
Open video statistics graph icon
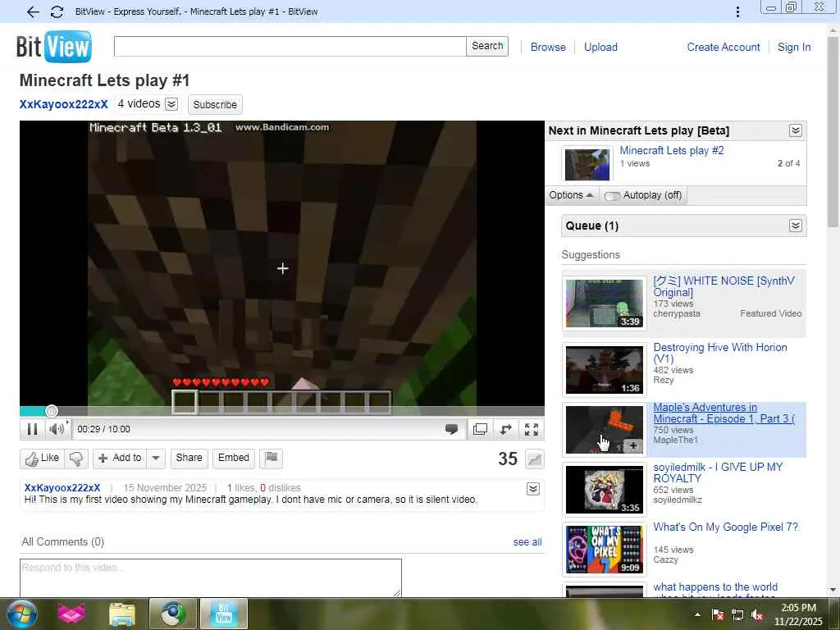534,459
